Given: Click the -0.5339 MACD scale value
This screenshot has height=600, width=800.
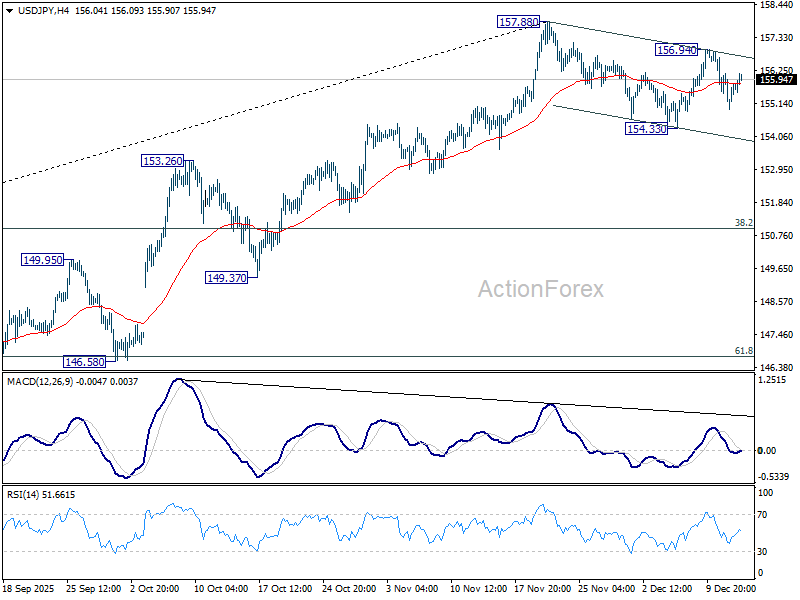Looking at the screenshot, I should pos(774,477).
